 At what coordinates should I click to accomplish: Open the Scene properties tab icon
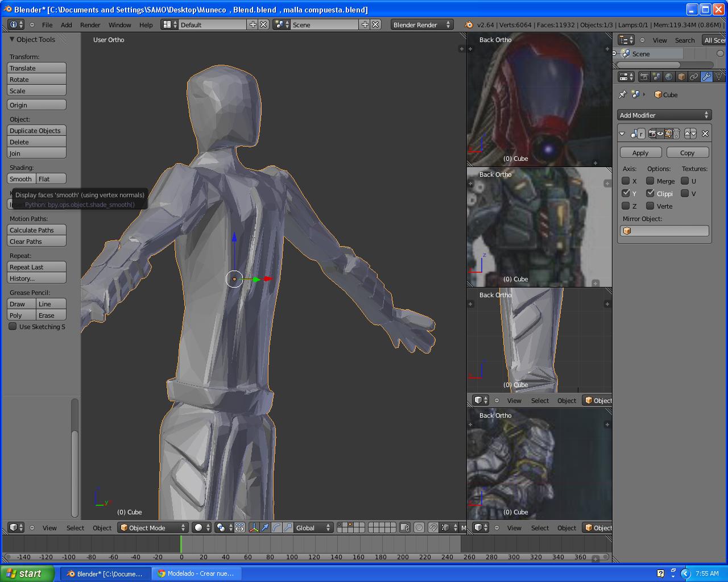(656, 77)
